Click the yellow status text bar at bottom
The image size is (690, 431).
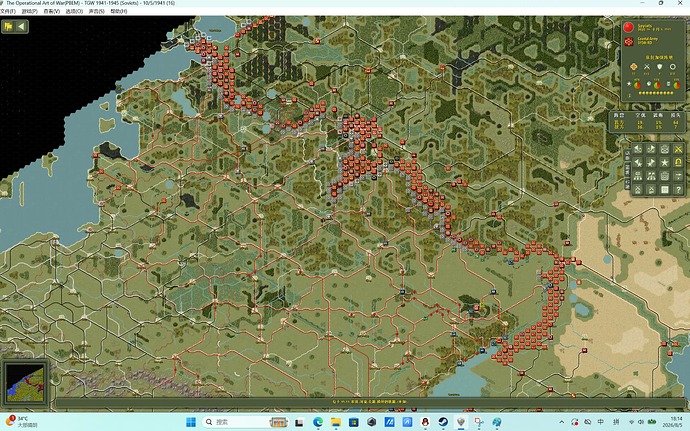(x=370, y=402)
